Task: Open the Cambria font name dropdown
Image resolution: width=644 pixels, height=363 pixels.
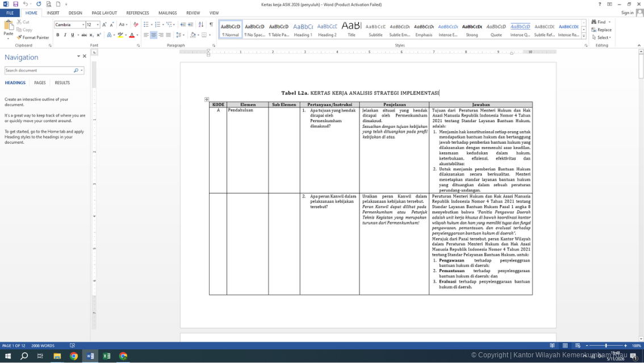Action: tap(83, 24)
